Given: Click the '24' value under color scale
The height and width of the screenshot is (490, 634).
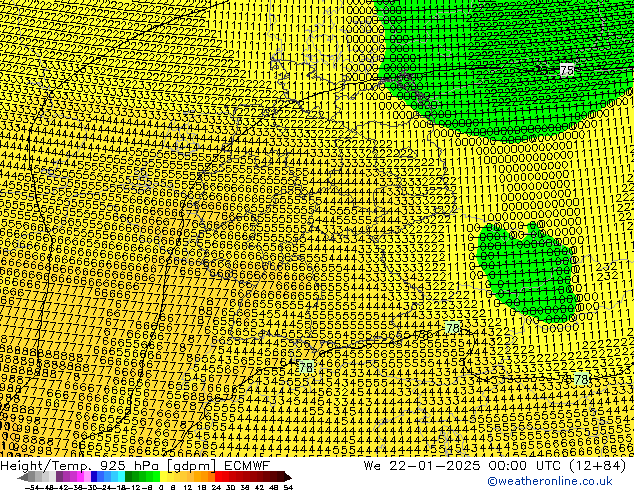Looking at the screenshot, I should click(216, 488).
